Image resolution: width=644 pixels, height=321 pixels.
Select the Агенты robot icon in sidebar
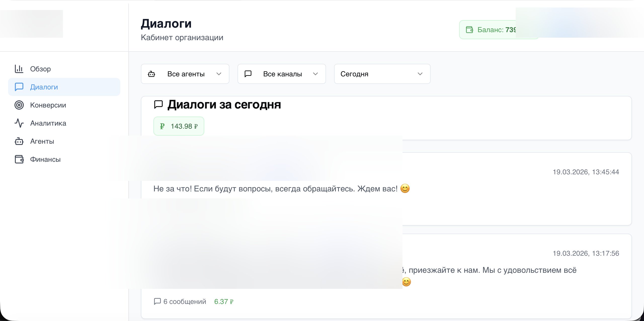(x=19, y=141)
